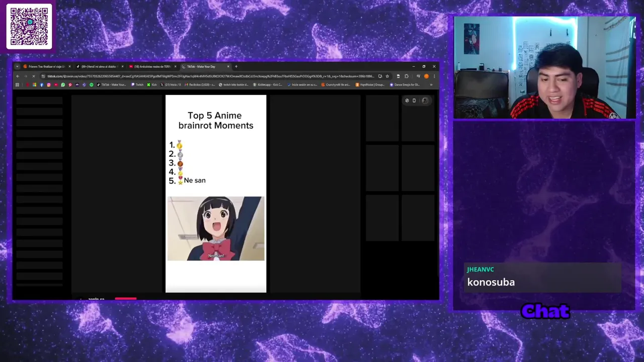Open the Facebook bookmark icon
Image resolution: width=644 pixels, height=362 pixels.
point(42,85)
